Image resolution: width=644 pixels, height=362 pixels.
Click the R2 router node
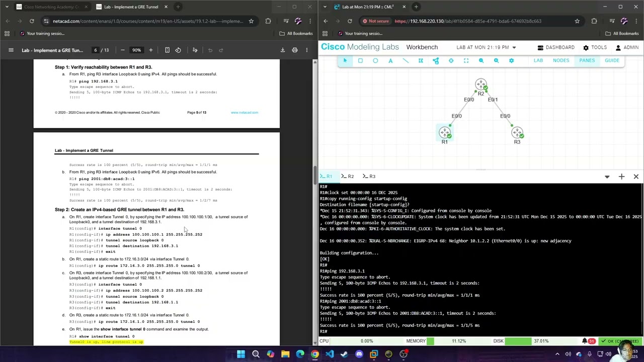pyautogui.click(x=481, y=84)
